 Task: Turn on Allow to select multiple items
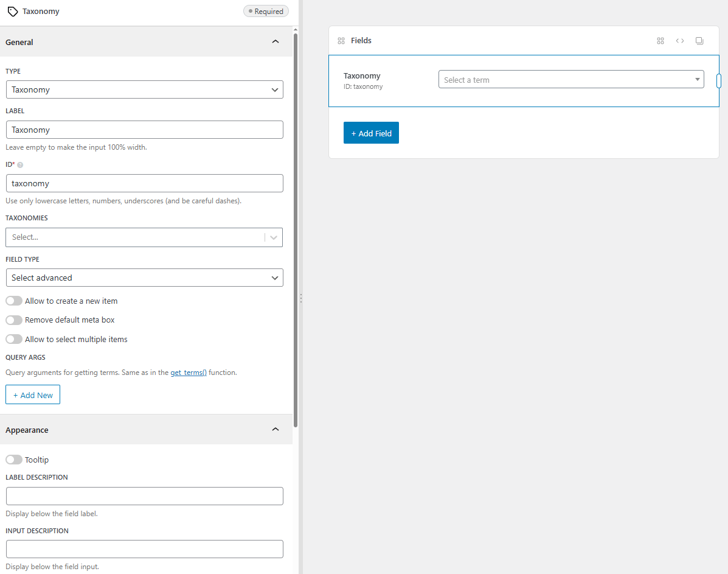tap(14, 339)
